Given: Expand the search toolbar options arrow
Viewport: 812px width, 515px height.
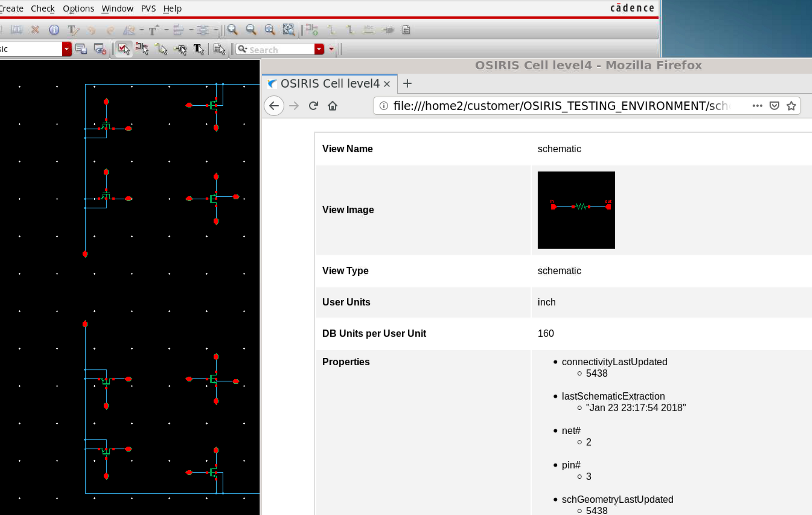Looking at the screenshot, I should [x=332, y=49].
